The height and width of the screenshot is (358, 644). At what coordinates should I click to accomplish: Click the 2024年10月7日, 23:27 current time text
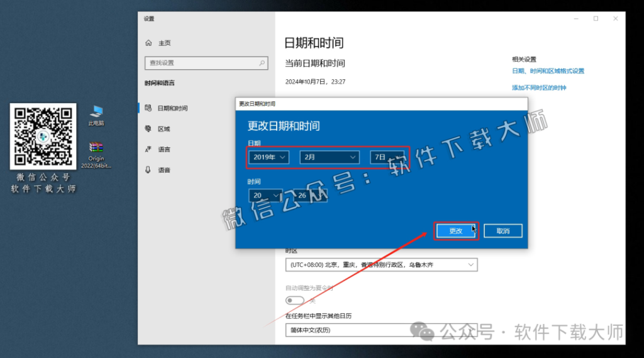(x=316, y=82)
